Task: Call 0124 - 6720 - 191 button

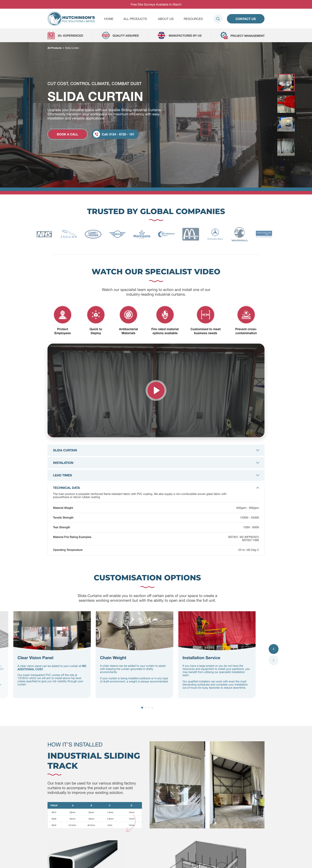Action: coord(115,134)
